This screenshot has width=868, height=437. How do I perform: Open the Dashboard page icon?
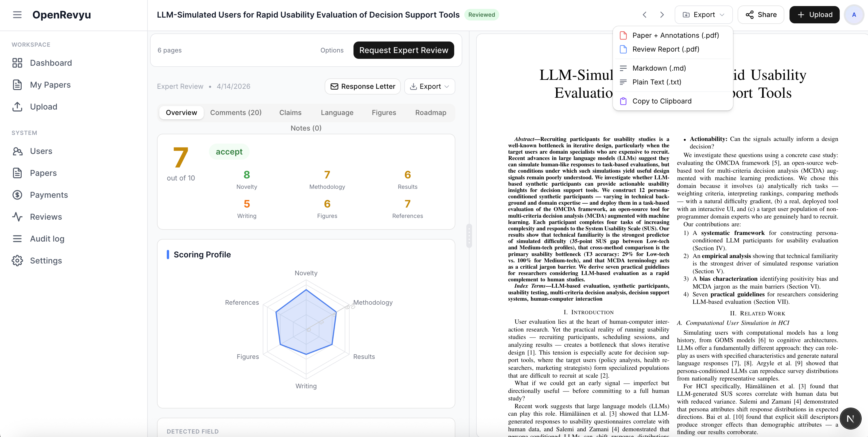tap(17, 63)
